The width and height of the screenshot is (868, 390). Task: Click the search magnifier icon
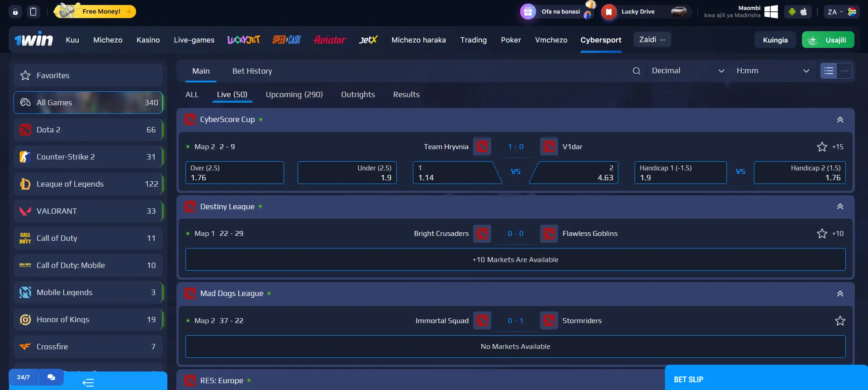(x=636, y=71)
